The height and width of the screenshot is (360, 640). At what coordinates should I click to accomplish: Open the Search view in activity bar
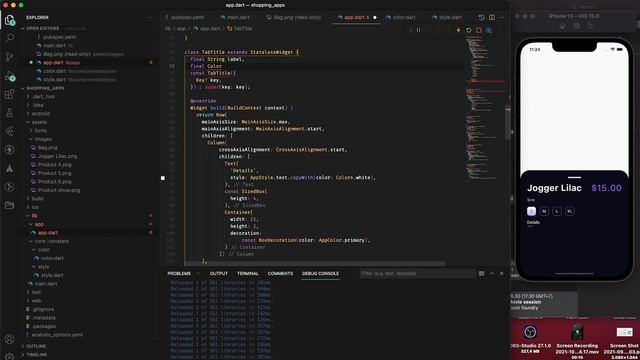tap(9, 38)
